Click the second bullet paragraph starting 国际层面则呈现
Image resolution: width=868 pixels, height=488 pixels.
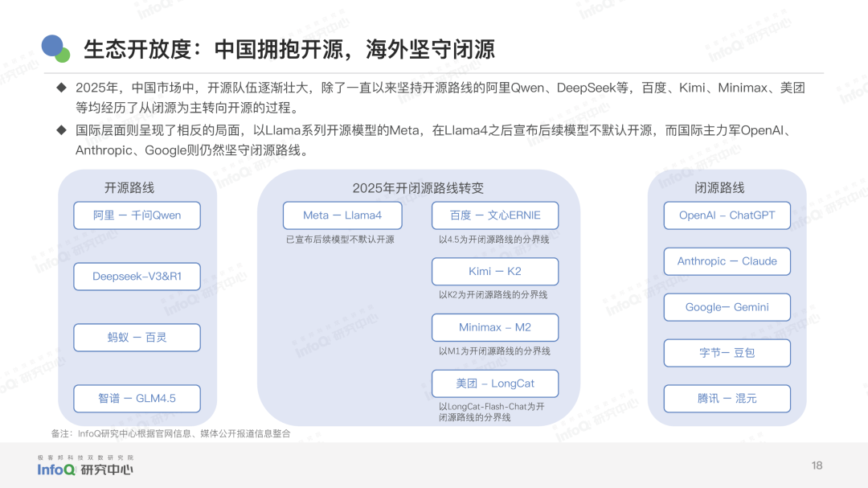(436, 140)
